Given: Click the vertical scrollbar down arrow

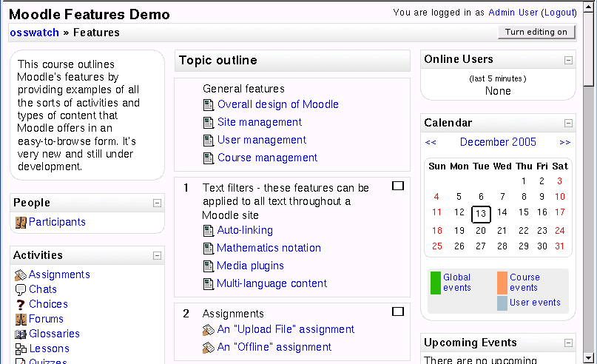Looking at the screenshot, I should [x=589, y=358].
